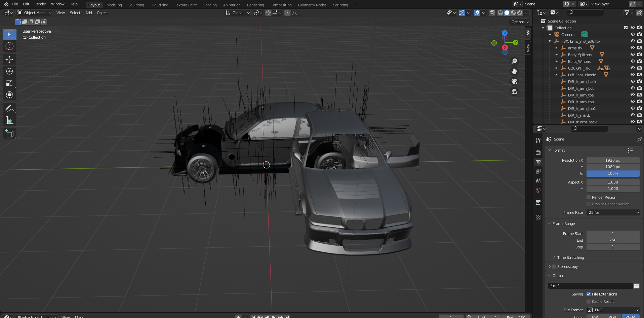Uncheck Collection exclude checkbox in outliner
644x318 pixels.
626,28
